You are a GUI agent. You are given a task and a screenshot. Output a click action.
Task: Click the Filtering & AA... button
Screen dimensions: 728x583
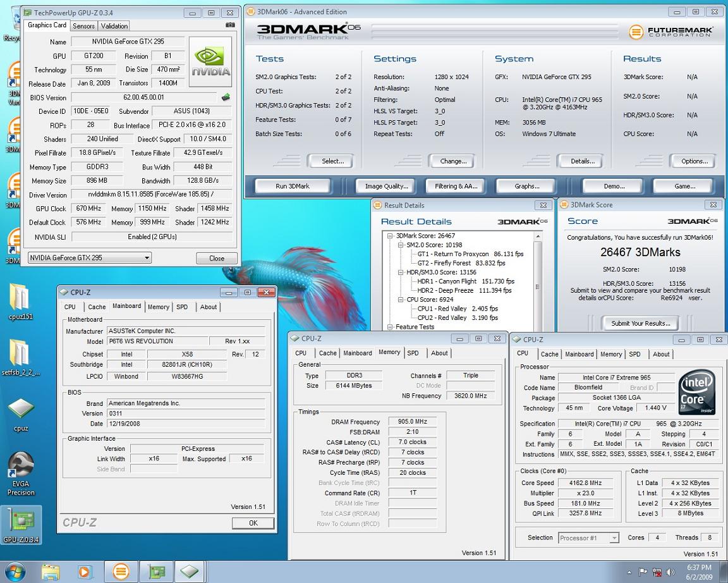[x=456, y=187]
